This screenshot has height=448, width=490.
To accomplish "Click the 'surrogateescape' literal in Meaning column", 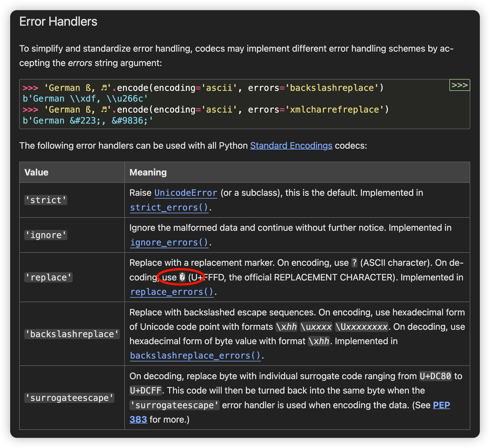I will (x=175, y=405).
